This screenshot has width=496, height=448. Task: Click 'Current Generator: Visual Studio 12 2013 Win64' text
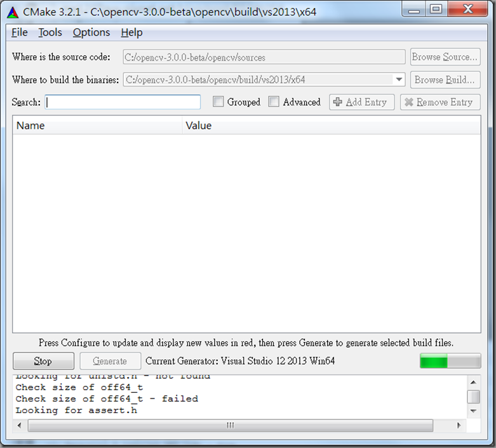pos(240,360)
